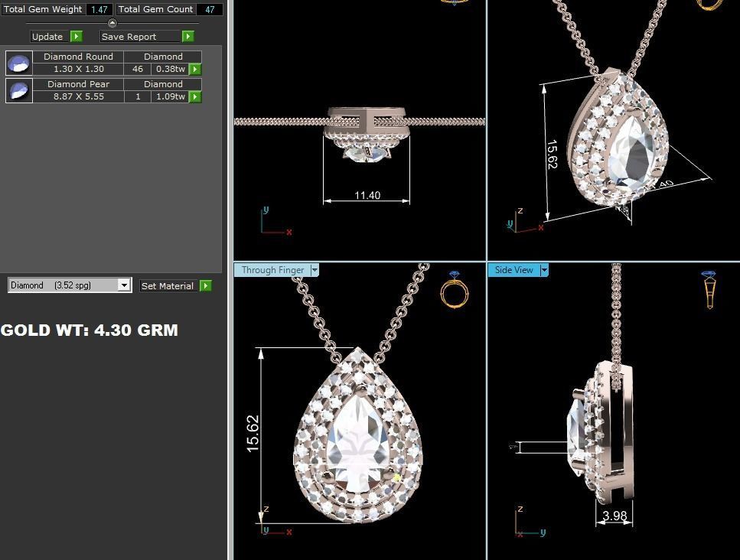The width and height of the screenshot is (740, 560).
Task: Open the Diamond (3.52 spg) material dropdown
Action: tap(124, 285)
